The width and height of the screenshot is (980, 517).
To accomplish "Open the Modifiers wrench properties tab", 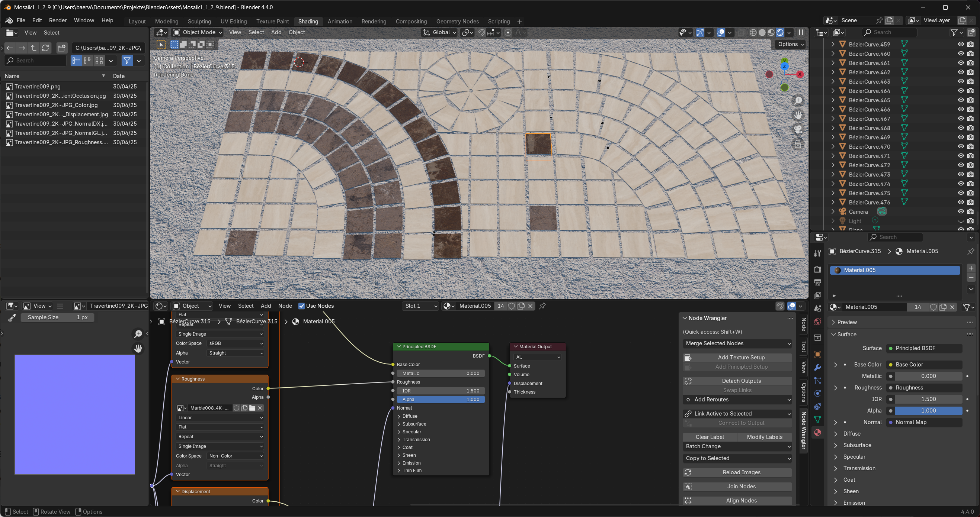I will coord(817,367).
